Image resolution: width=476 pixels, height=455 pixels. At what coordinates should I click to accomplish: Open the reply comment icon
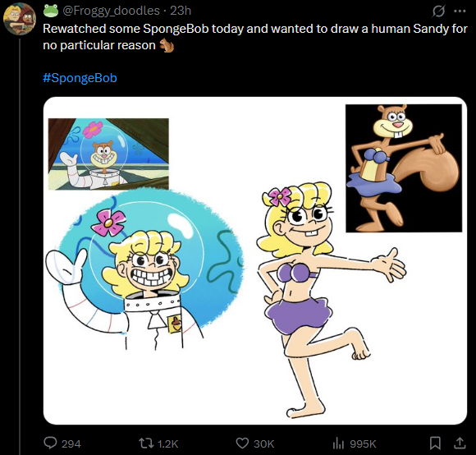50,443
